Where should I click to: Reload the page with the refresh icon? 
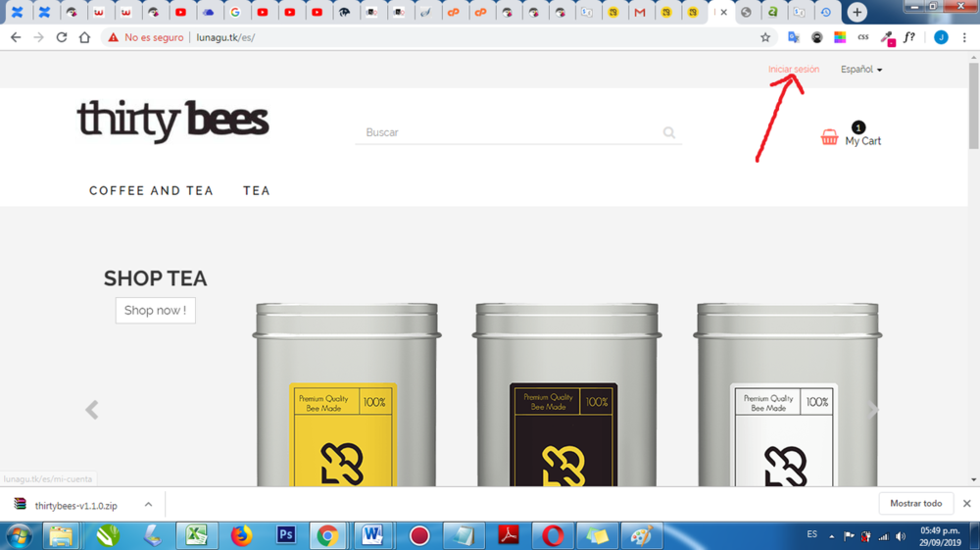[61, 37]
